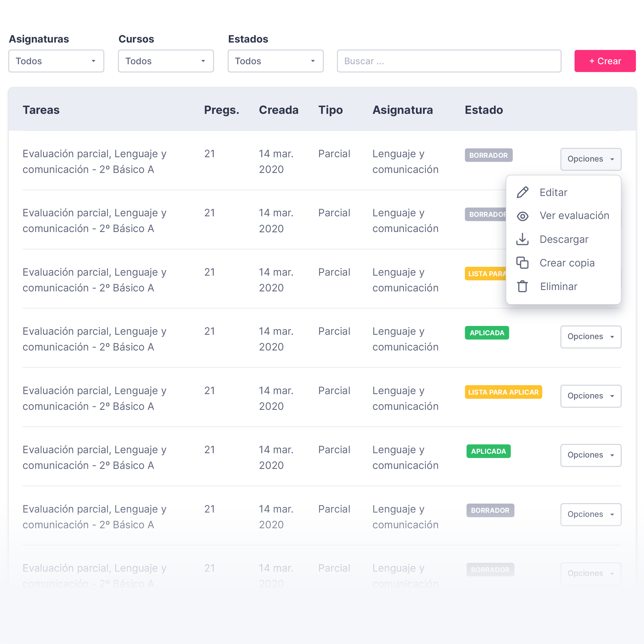Click the first green APLICADA badge
Screen dimensions: 644x644
tap(487, 333)
